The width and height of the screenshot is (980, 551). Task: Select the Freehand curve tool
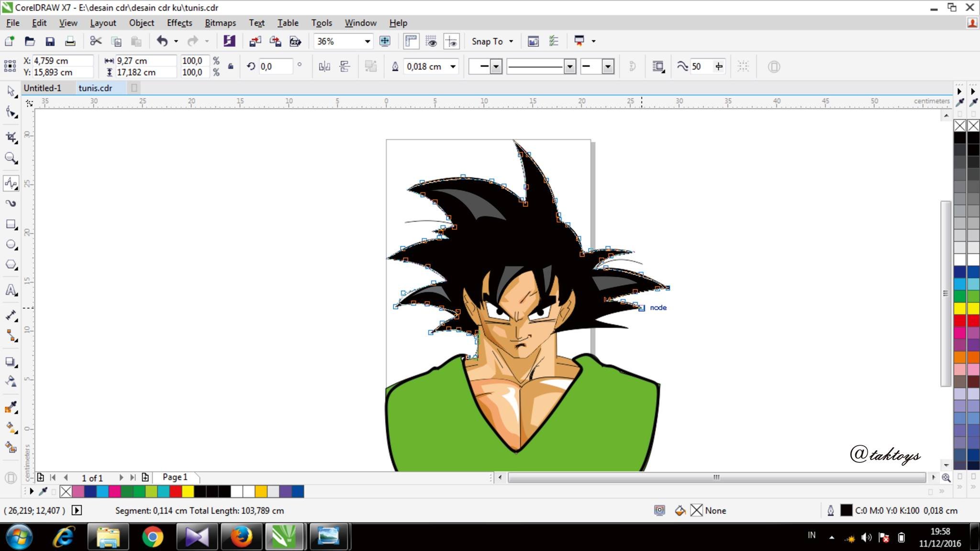click(x=11, y=183)
